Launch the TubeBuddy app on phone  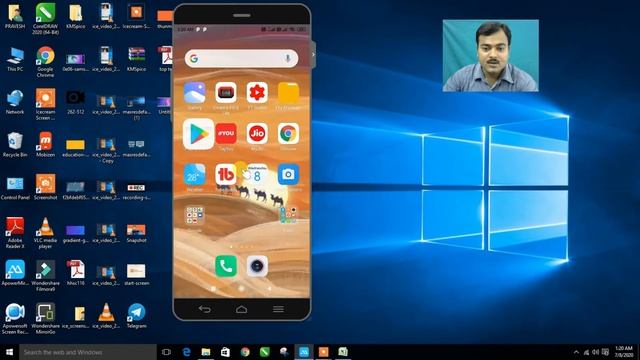[226, 175]
